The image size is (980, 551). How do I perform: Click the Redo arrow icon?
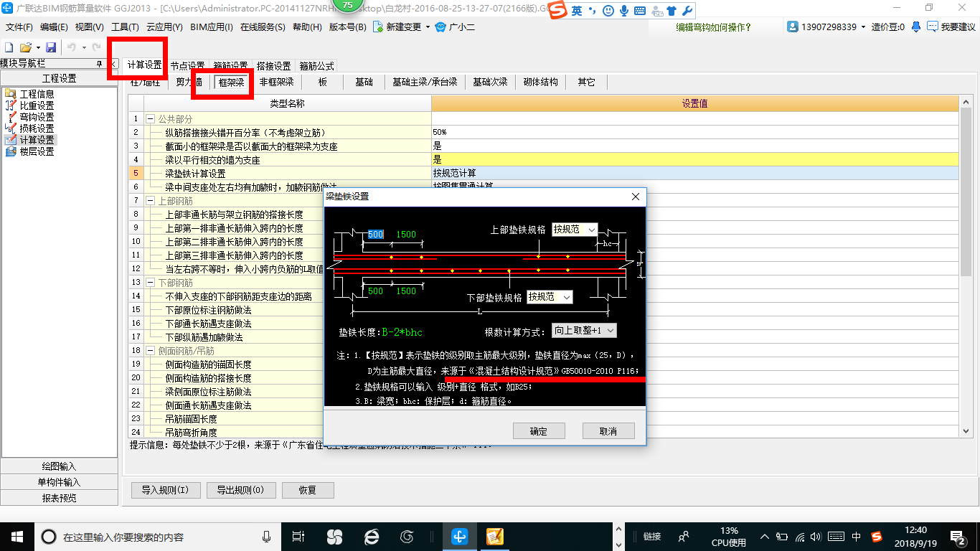(97, 47)
